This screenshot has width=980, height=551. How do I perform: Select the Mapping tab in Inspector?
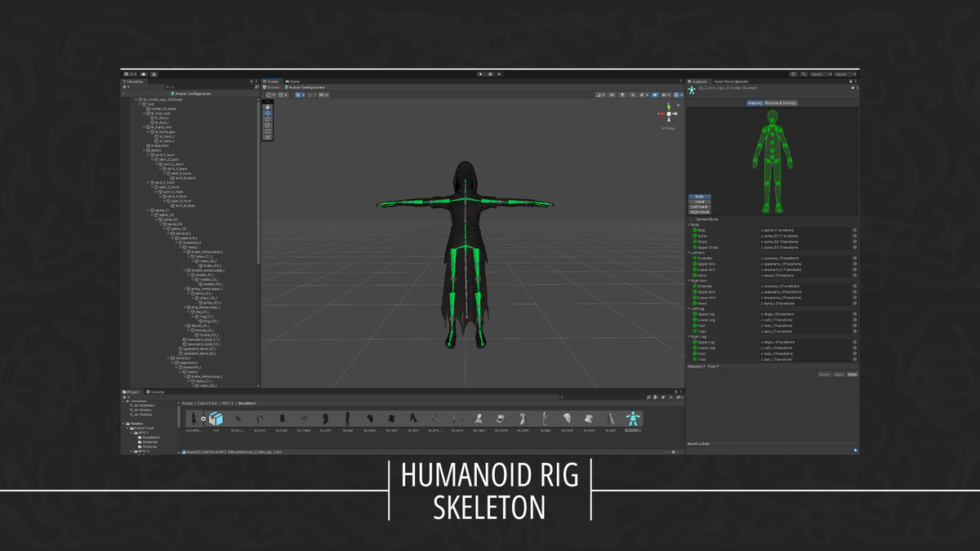(755, 103)
